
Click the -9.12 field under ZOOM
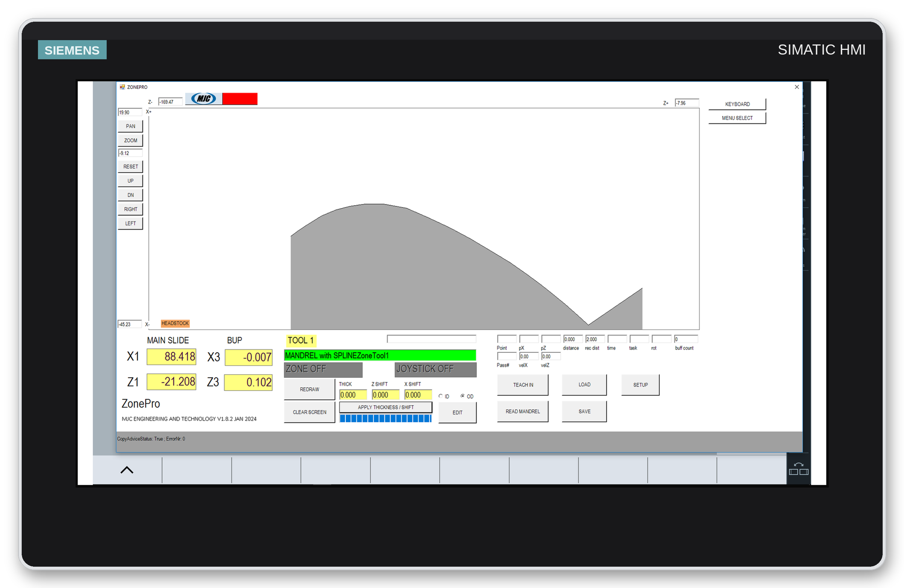pos(130,153)
